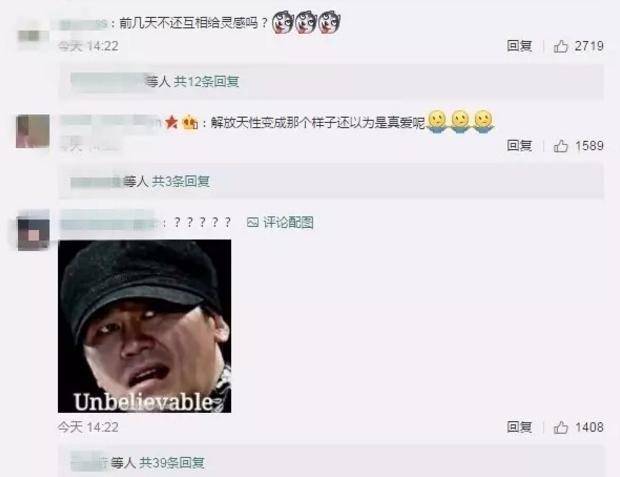
Task: Open the first commenter's blurred avatar
Action: click(x=30, y=36)
